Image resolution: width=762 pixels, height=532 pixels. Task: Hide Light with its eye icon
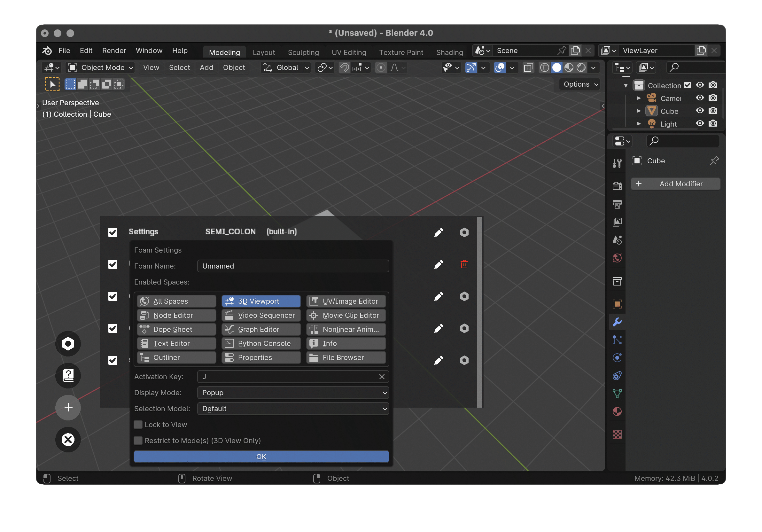tap(700, 123)
